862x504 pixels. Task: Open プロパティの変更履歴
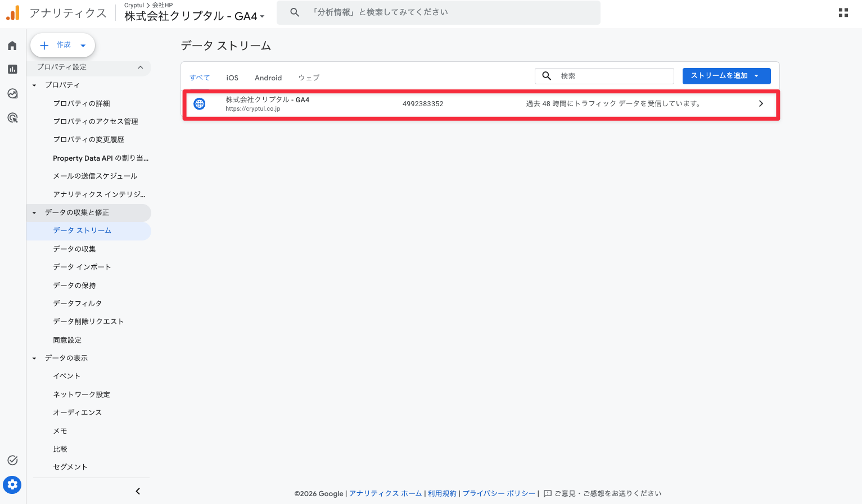click(x=89, y=139)
